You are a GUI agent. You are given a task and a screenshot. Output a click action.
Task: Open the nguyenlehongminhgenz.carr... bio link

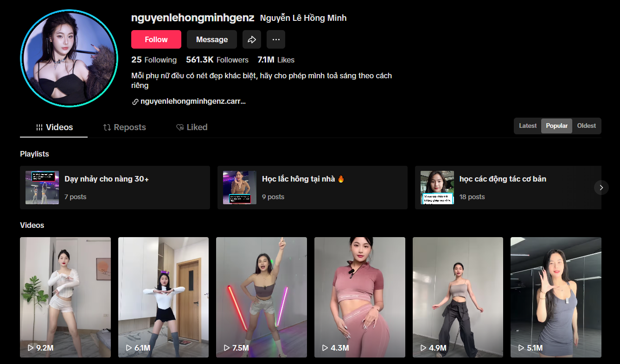pyautogui.click(x=193, y=101)
